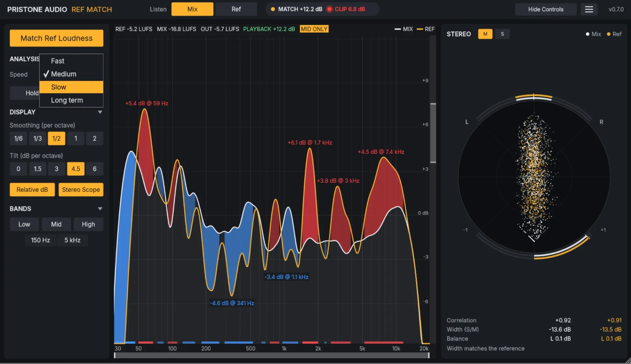Click the 5 kHz crossover field
The image size is (631, 364).
coord(73,240)
